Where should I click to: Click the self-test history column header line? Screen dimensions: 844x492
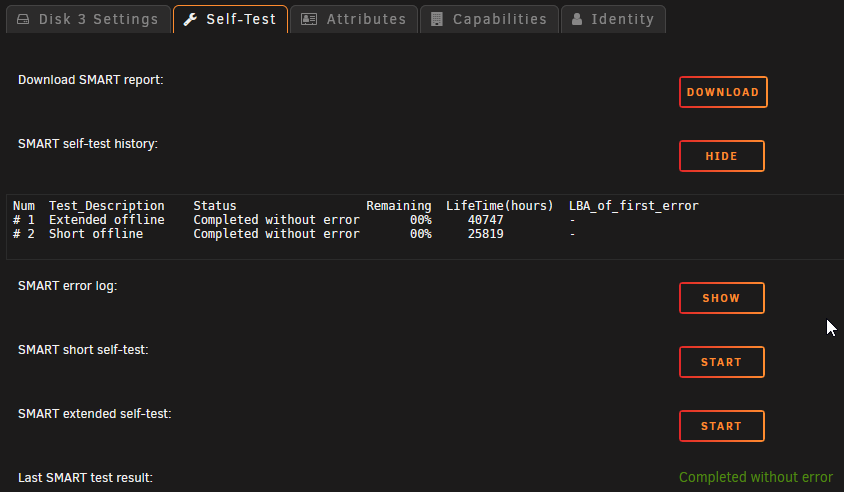tap(355, 206)
